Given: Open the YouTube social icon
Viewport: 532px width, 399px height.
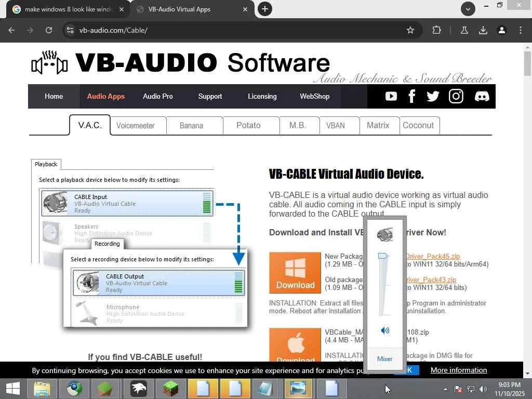Looking at the screenshot, I should pos(391,96).
